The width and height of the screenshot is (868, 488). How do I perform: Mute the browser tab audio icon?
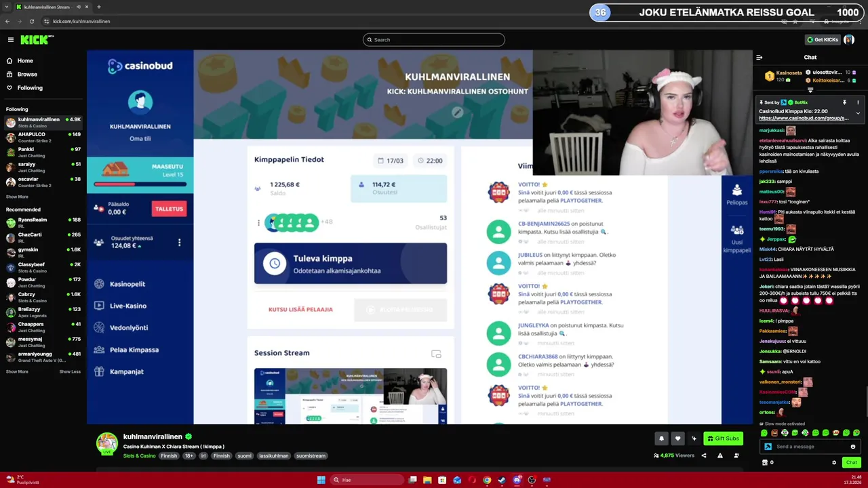click(x=78, y=7)
